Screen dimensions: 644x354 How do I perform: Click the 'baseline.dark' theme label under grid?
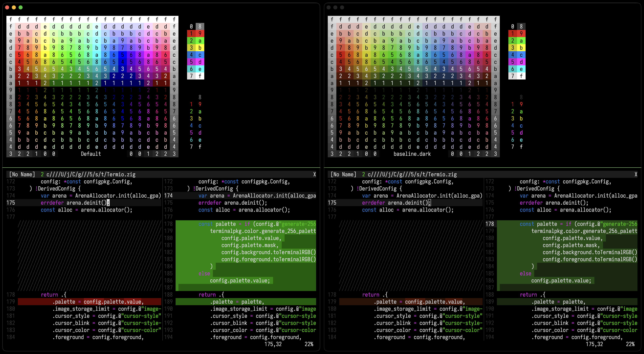pos(412,154)
